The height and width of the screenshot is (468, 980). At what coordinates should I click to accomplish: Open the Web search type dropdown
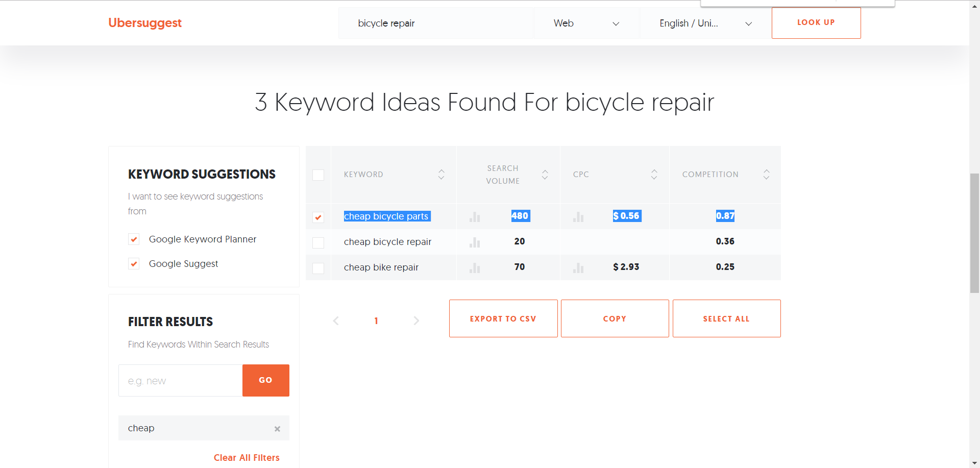pyautogui.click(x=586, y=23)
